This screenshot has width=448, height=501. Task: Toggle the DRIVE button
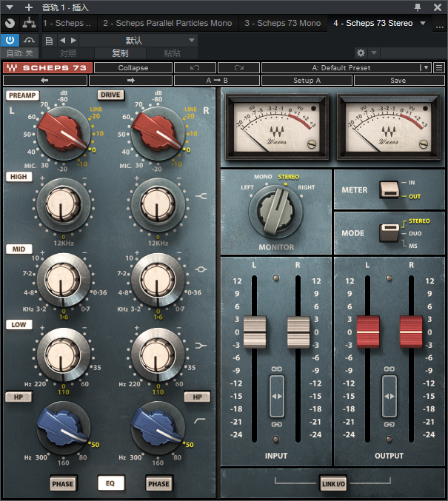tap(110, 95)
